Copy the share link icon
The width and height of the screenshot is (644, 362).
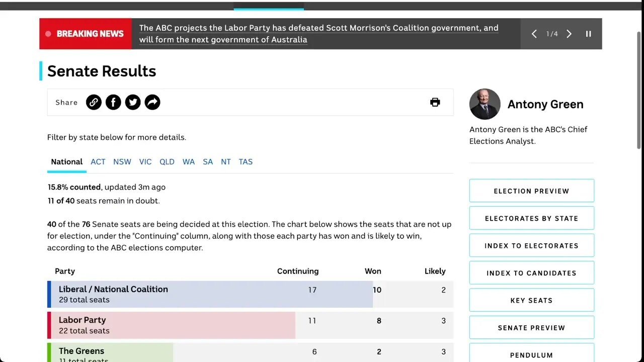[x=94, y=103]
